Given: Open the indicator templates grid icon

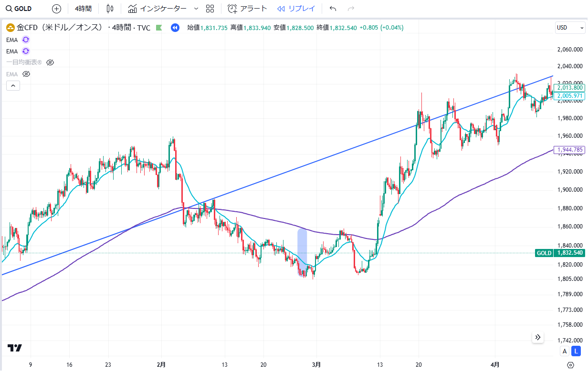Looking at the screenshot, I should click(210, 9).
